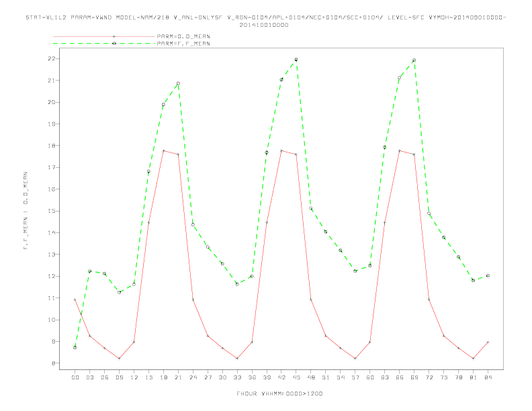Viewport: 532px width, 411px height.
Task: Click x-axis forecast hour label 42
Action: point(281,377)
